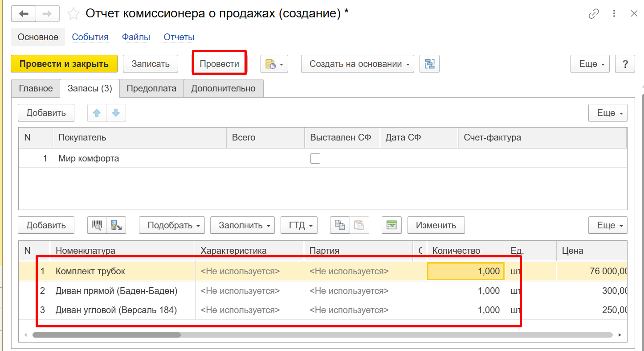Click the horizontal scrollbar under the table
Screen dimensions: 644x351
click(107, 334)
